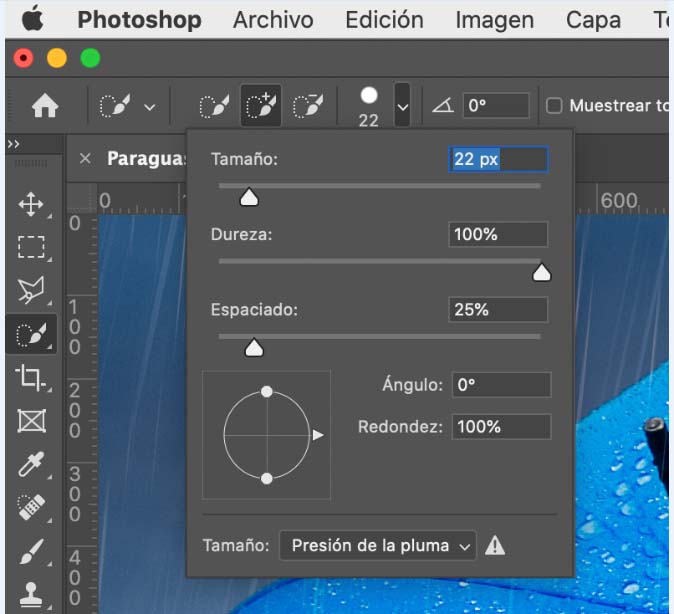
Task: Click the options bar angle field showing 0°
Action: pos(496,105)
